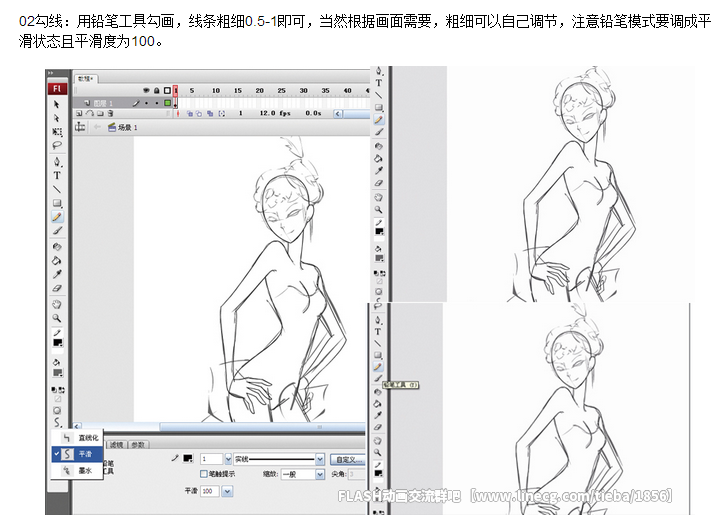Open the 实线 stroke style dropdown
The width and height of the screenshot is (724, 515).
[320, 459]
